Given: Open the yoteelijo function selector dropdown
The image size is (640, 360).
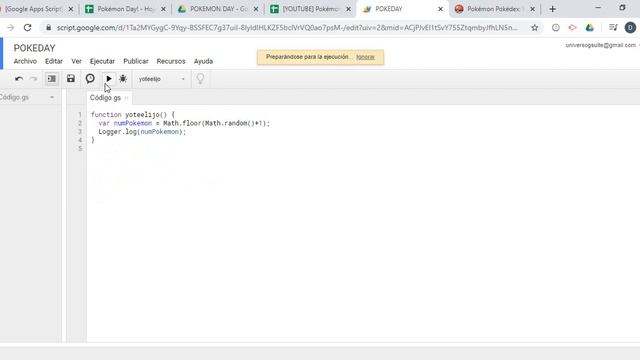Looking at the screenshot, I should pyautogui.click(x=162, y=79).
